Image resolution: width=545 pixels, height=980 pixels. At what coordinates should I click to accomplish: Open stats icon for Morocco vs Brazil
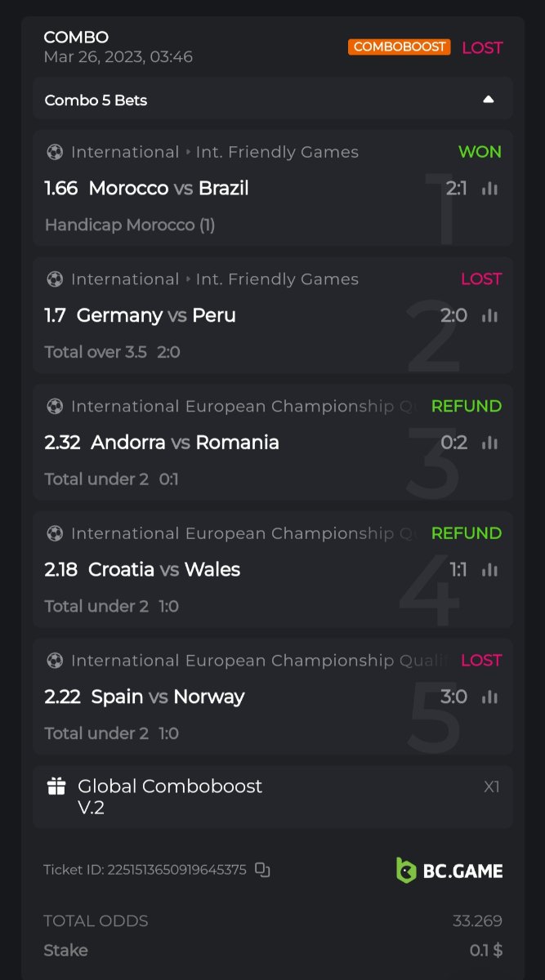pyautogui.click(x=489, y=189)
